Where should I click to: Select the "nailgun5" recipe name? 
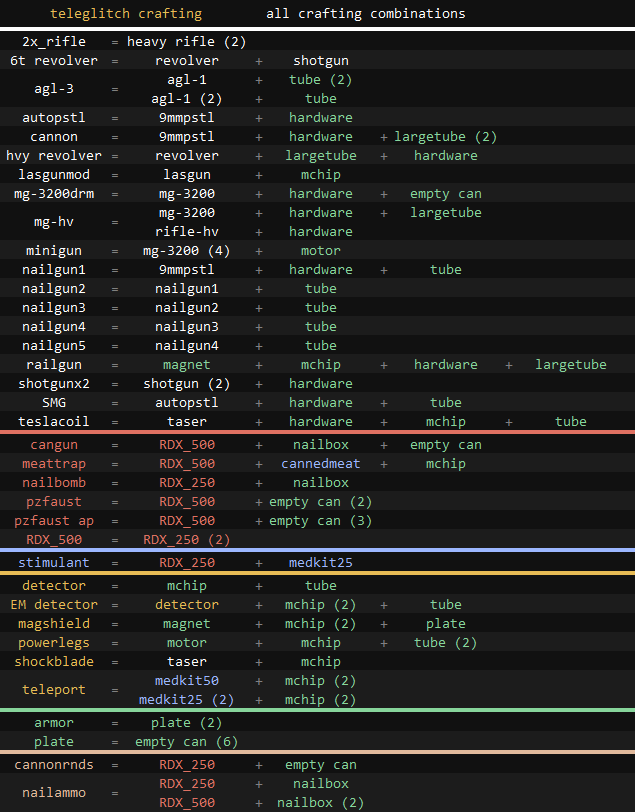[x=54, y=345]
